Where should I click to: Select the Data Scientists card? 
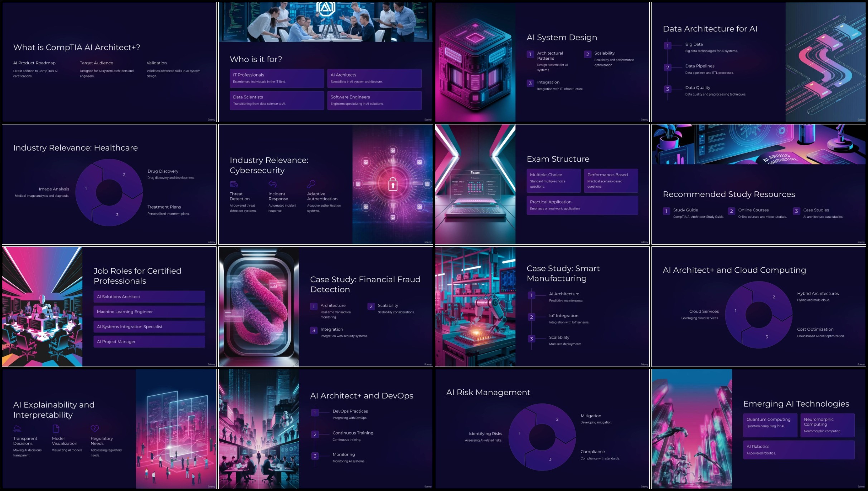[x=277, y=100]
